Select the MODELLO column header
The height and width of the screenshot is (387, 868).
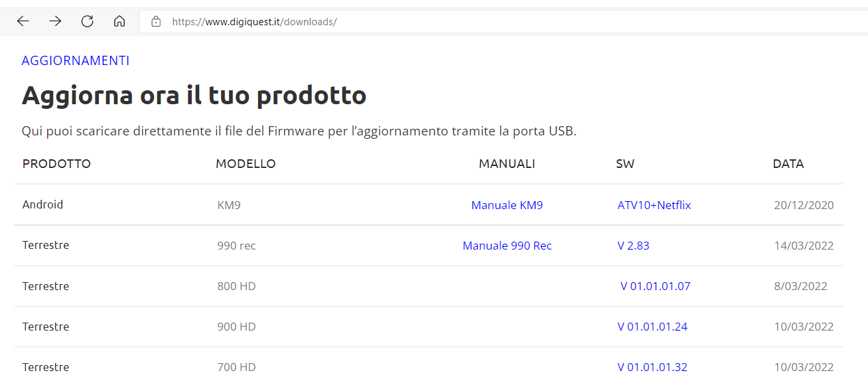pos(246,163)
